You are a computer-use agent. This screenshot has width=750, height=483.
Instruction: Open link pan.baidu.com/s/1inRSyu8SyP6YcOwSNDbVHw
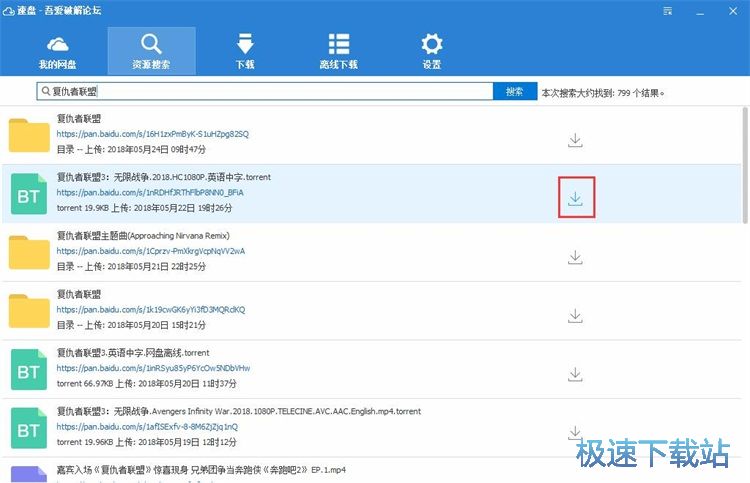(153, 368)
